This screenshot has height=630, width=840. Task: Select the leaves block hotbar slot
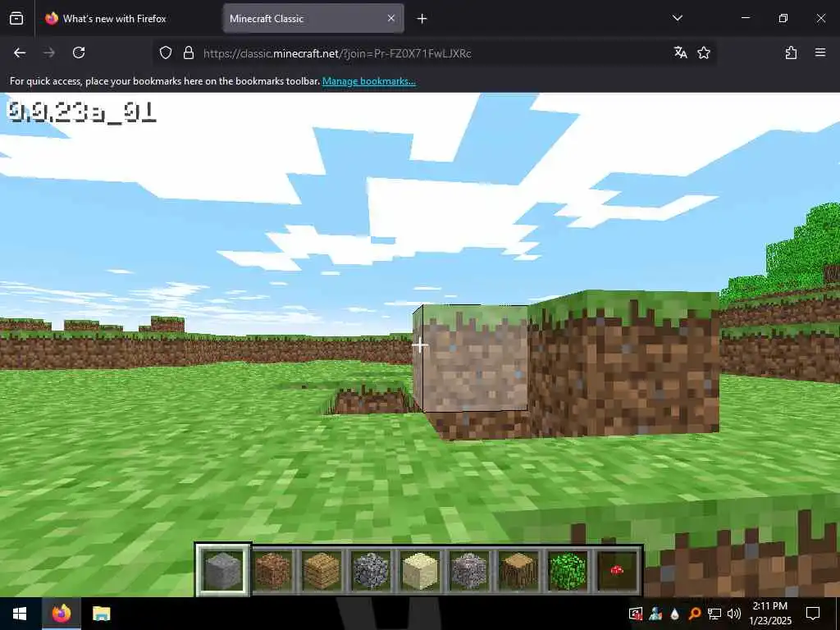pyautogui.click(x=568, y=571)
